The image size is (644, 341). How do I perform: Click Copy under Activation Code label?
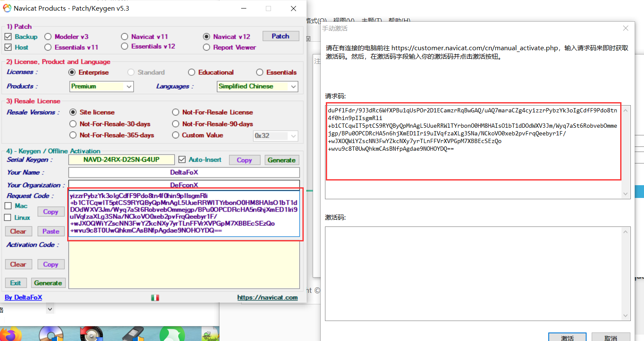pyautogui.click(x=51, y=264)
